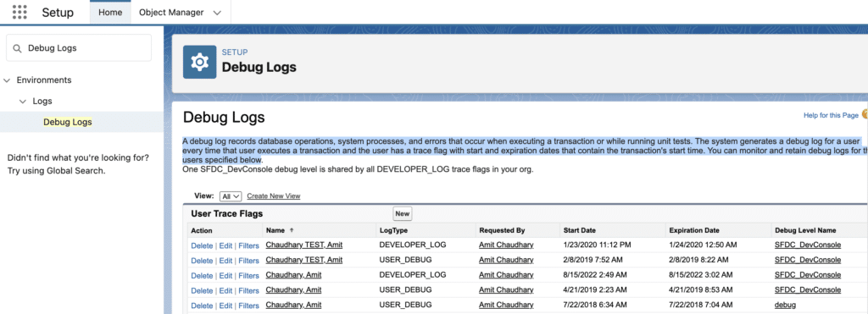Viewport: 868px width, 314px height.
Task: Click the New button for User Trace Flags
Action: click(x=403, y=213)
